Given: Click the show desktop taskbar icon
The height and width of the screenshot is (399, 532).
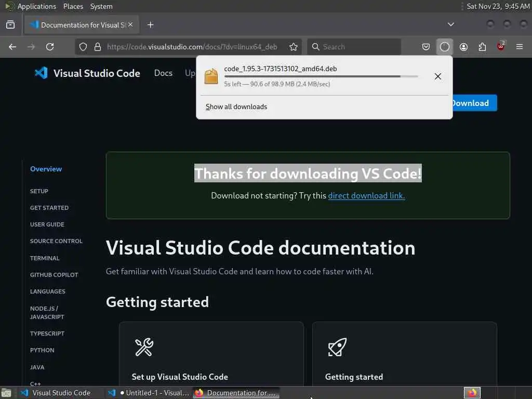Looking at the screenshot, I should pos(6,393).
